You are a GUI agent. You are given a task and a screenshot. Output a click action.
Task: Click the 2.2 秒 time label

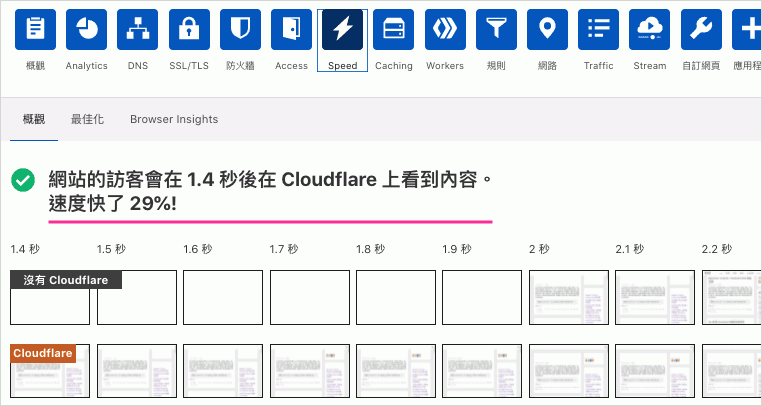(717, 249)
